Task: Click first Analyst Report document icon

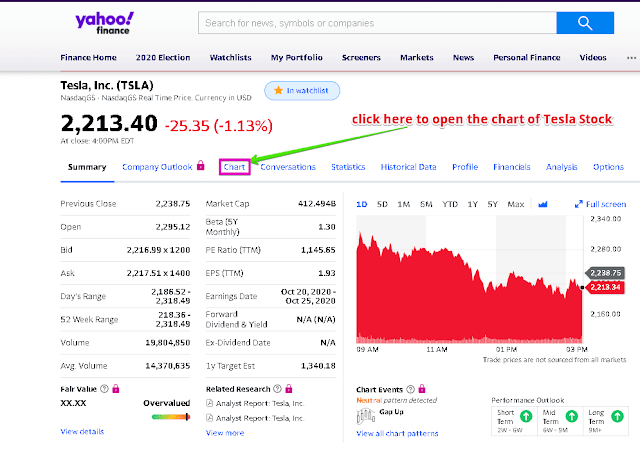Action: [x=209, y=403]
